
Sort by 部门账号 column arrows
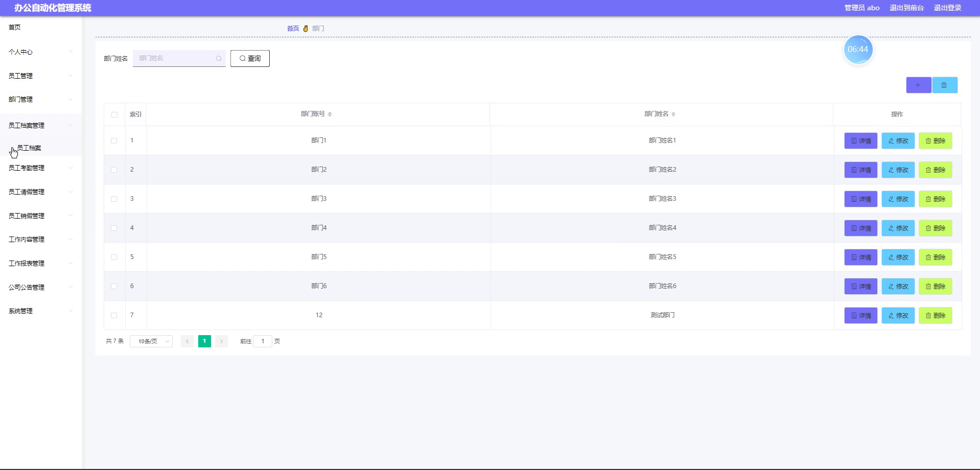click(x=330, y=114)
